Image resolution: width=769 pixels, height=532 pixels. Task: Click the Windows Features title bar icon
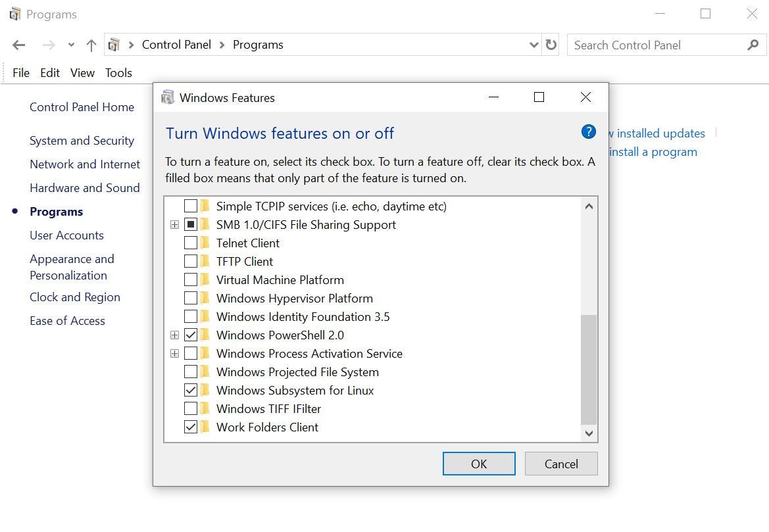[x=167, y=97]
